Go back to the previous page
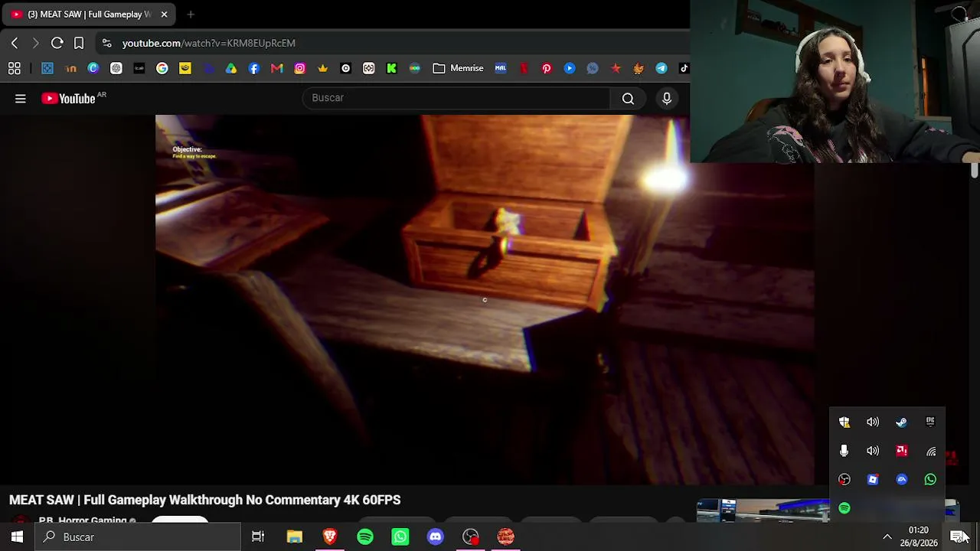Screen dimensions: 980x551 15,43
